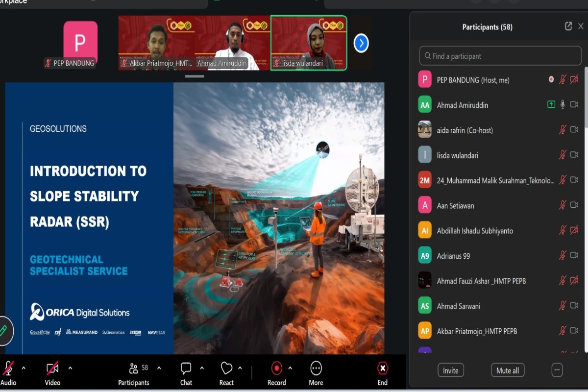Select lisda wulandari's video thumbnail

(309, 44)
